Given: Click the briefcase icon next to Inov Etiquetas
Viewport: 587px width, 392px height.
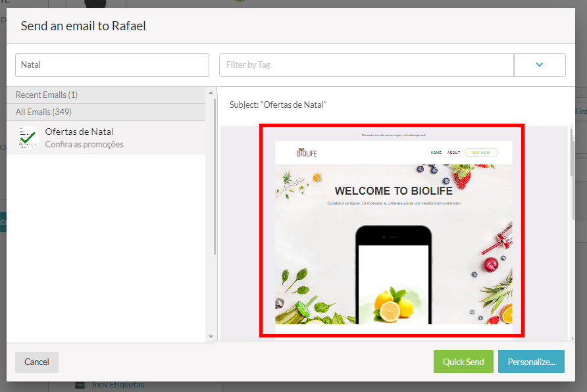Looking at the screenshot, I should point(80,385).
